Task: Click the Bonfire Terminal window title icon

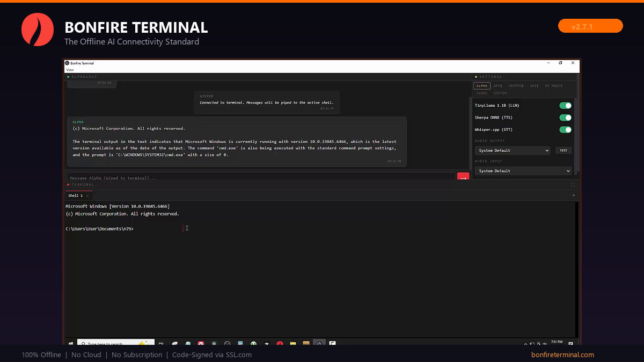Action: (67, 63)
